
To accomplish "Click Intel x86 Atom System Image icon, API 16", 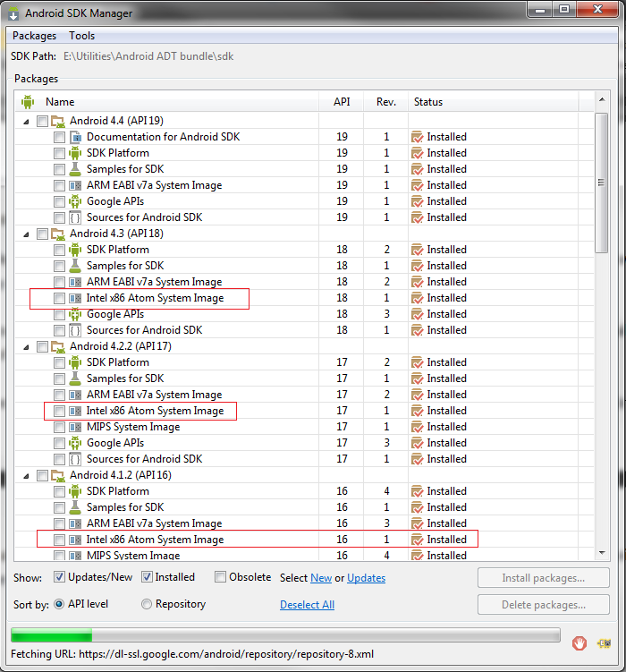I will click(75, 540).
